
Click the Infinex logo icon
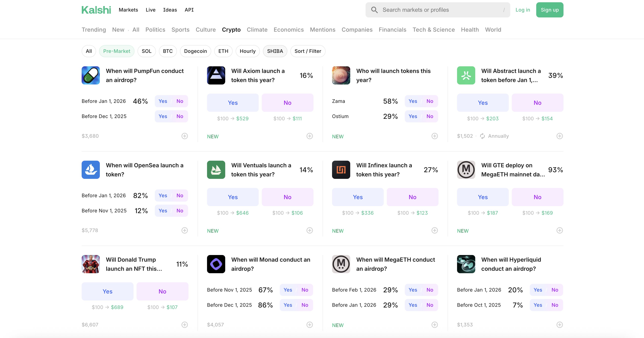[x=341, y=170]
